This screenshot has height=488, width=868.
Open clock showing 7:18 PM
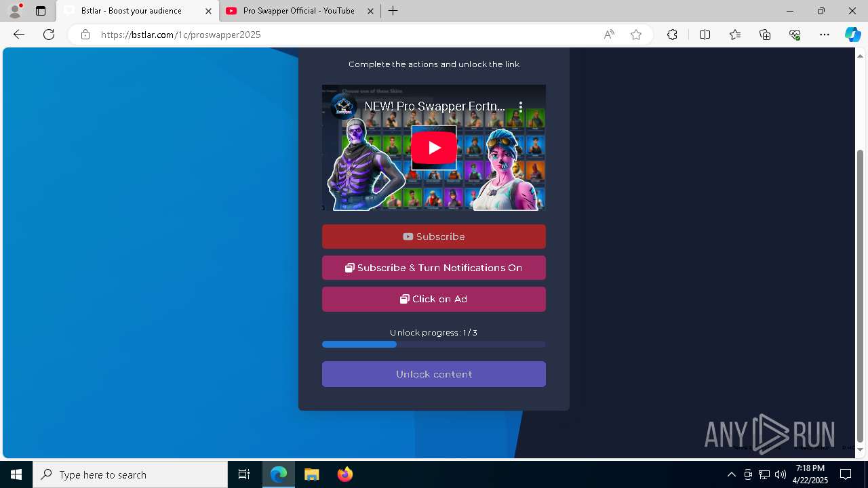pyautogui.click(x=810, y=474)
